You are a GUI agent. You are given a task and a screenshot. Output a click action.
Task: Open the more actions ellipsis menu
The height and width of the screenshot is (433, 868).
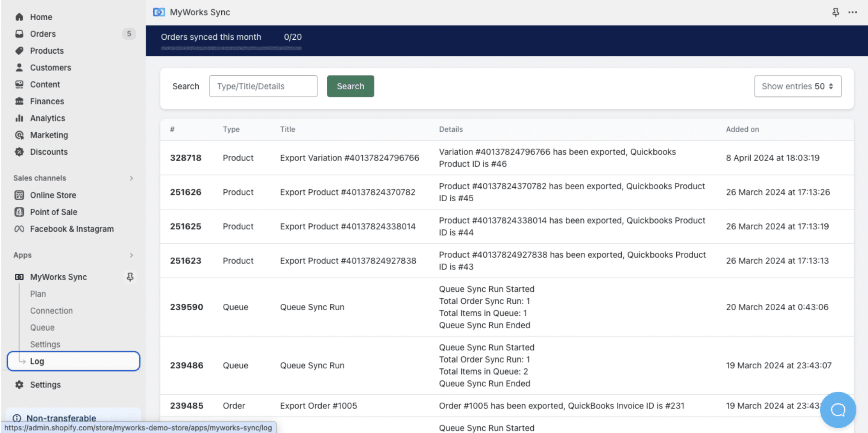[853, 12]
